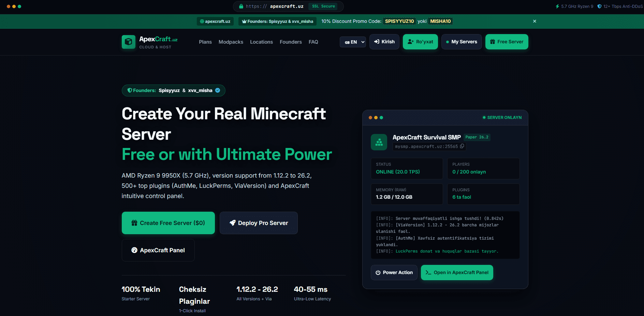This screenshot has width=644, height=316.
Task: Click the ApexCraft cube logo icon
Action: [x=129, y=42]
